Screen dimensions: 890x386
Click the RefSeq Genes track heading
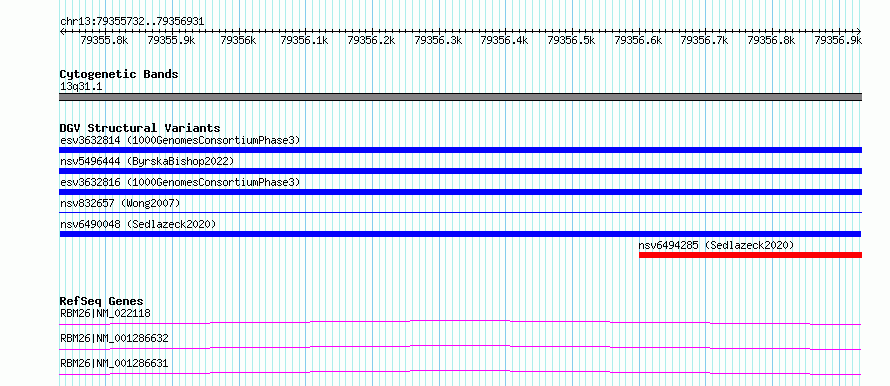pos(102,301)
